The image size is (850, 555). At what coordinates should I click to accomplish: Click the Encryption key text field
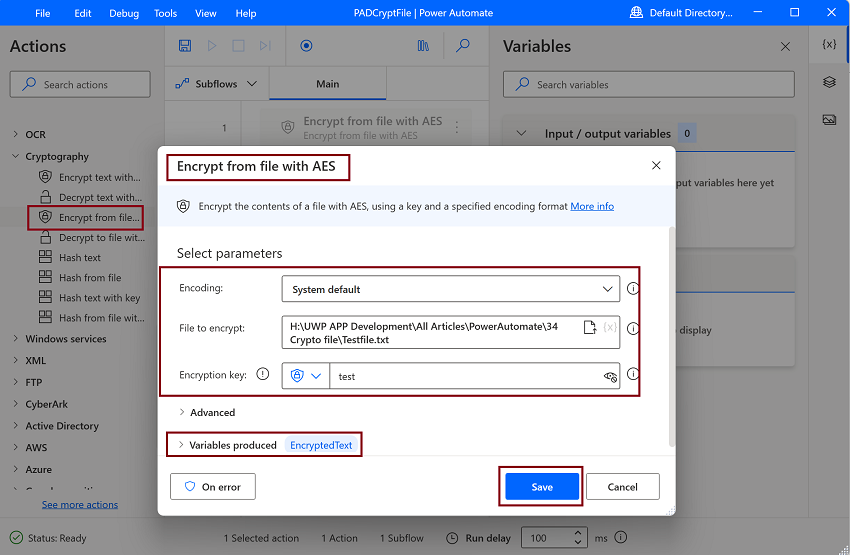point(465,377)
